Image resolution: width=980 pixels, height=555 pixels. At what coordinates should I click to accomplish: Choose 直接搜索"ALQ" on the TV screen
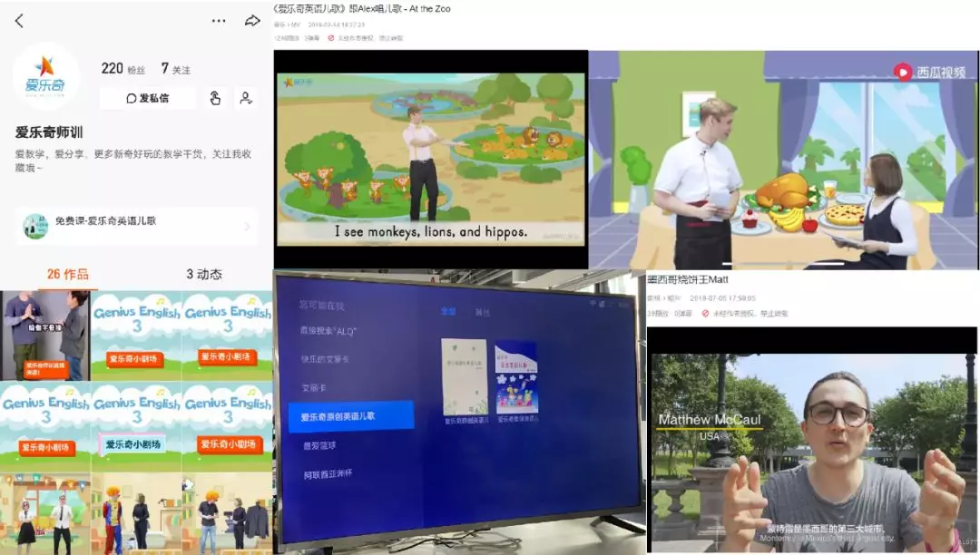pos(328,332)
